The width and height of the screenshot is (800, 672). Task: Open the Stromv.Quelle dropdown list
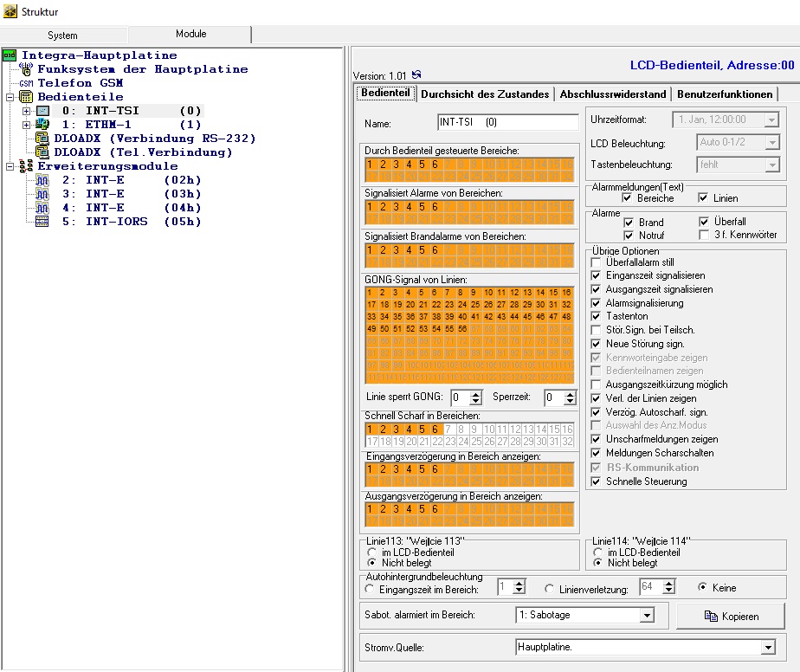pos(767,647)
